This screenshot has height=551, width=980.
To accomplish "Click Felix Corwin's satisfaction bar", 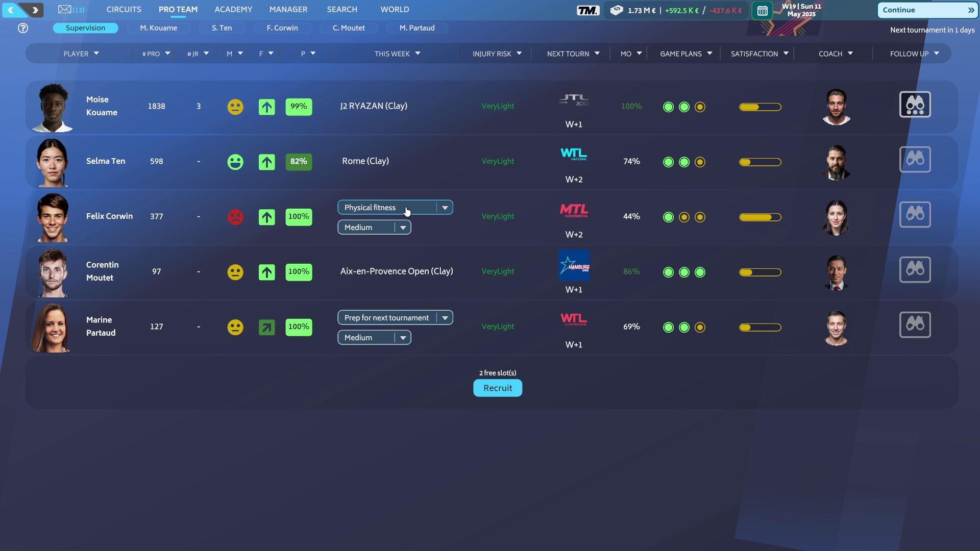I will (759, 217).
